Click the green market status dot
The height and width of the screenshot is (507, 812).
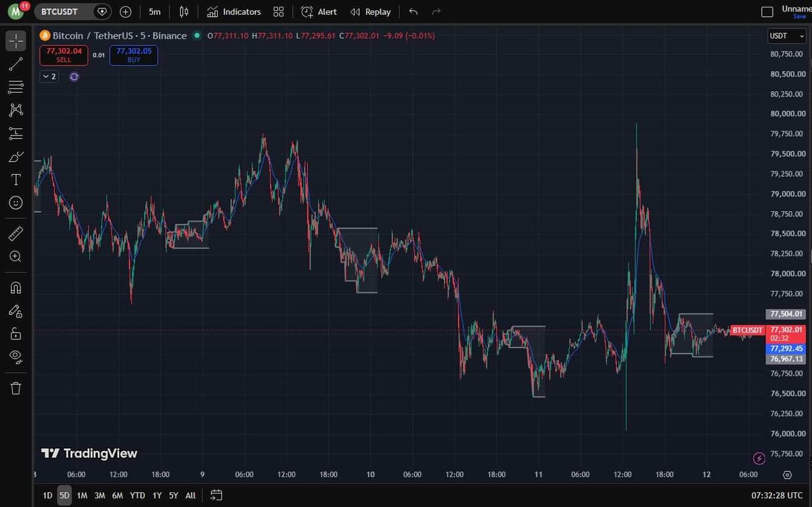[197, 35]
